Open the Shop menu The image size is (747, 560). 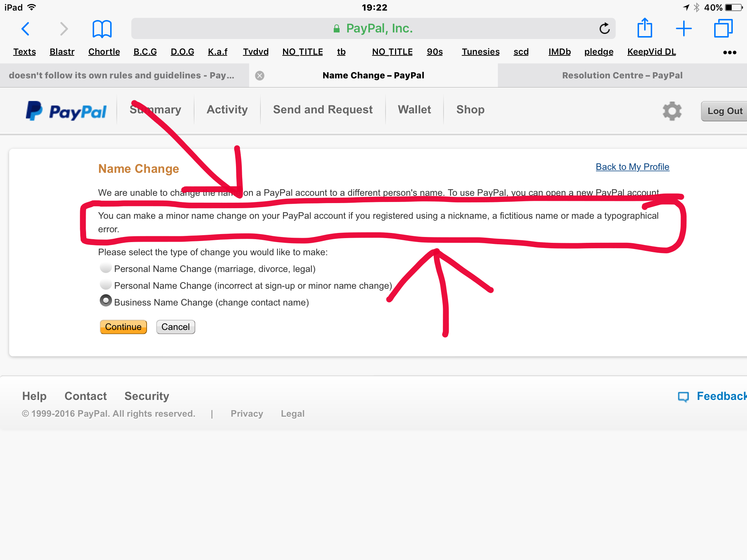(471, 110)
